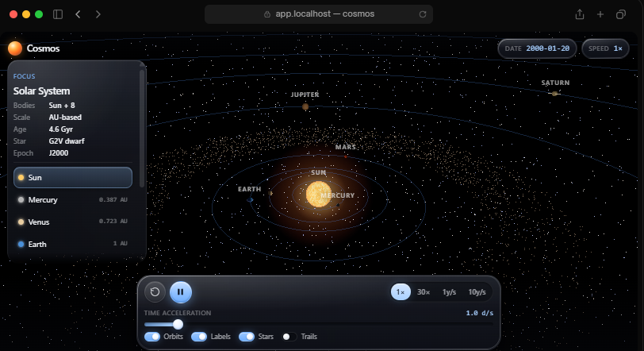The image size is (644, 351).
Task: Toggle the Orbits switch off
Action: tap(152, 337)
